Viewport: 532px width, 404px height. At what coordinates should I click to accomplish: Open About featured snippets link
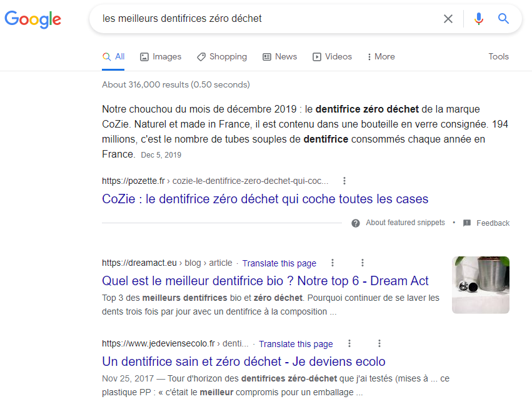tap(405, 223)
